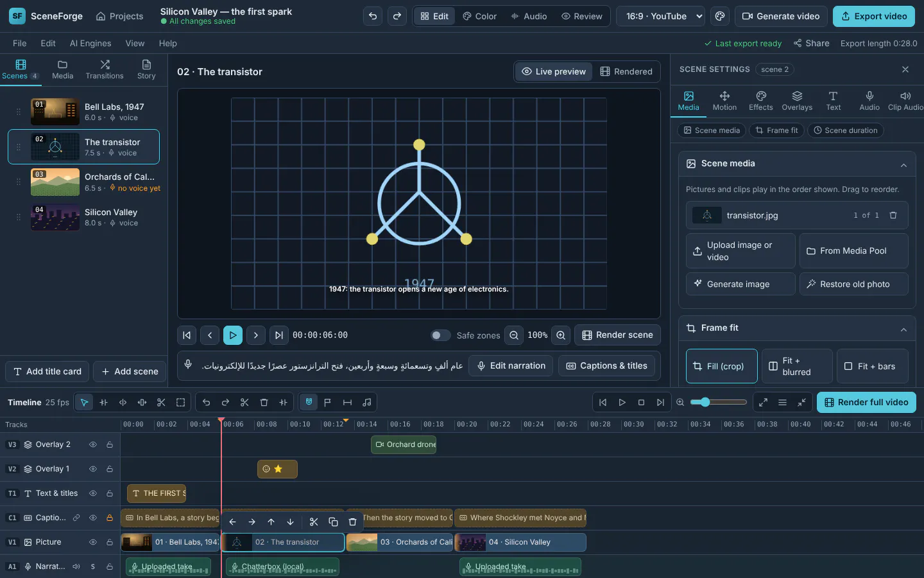Click the theme palette icon beside aspect dropdown

720,16
